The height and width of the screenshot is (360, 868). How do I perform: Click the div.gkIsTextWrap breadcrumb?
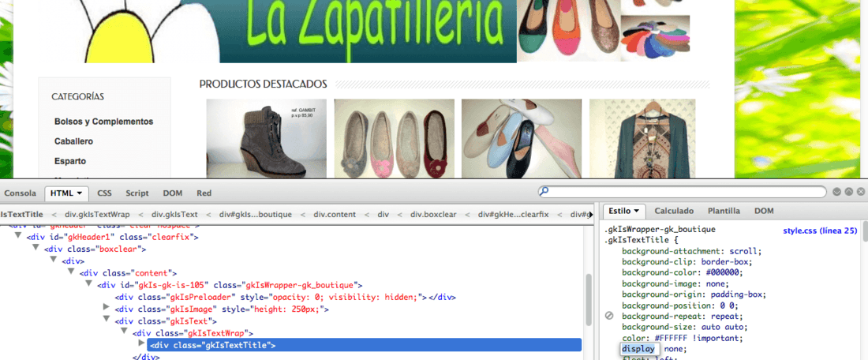pyautogui.click(x=97, y=214)
